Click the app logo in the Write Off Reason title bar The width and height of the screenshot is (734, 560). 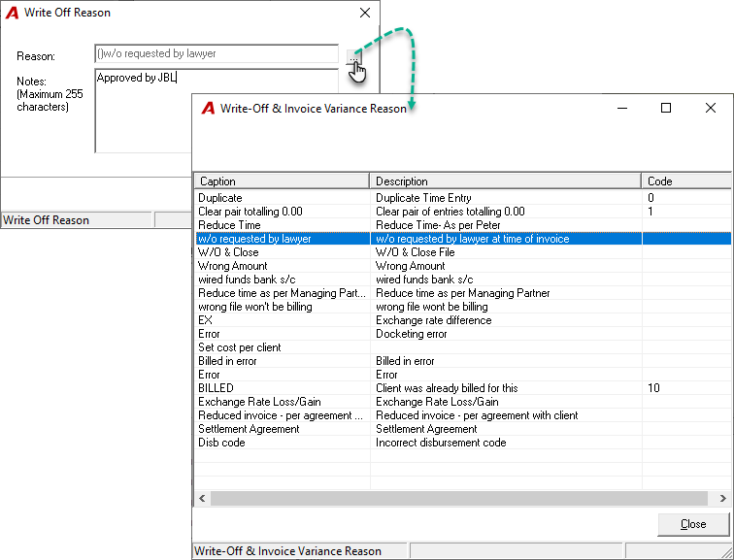12,13
